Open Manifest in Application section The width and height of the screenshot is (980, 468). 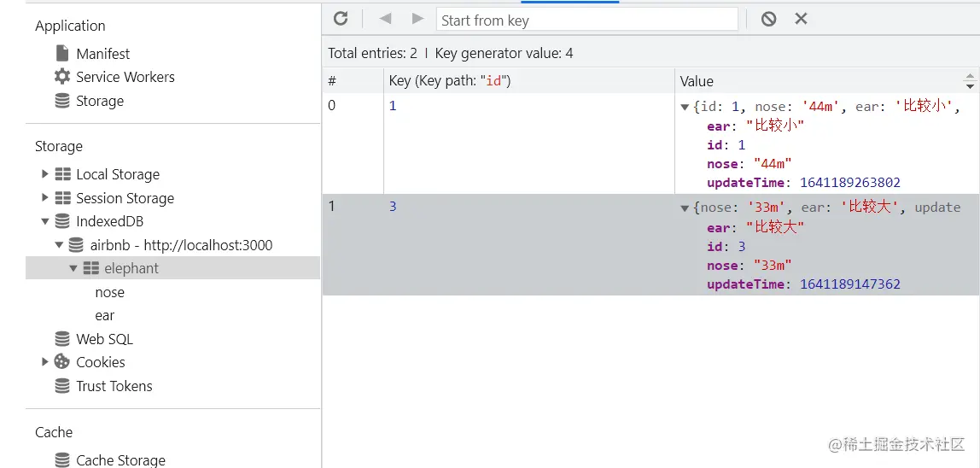click(103, 54)
